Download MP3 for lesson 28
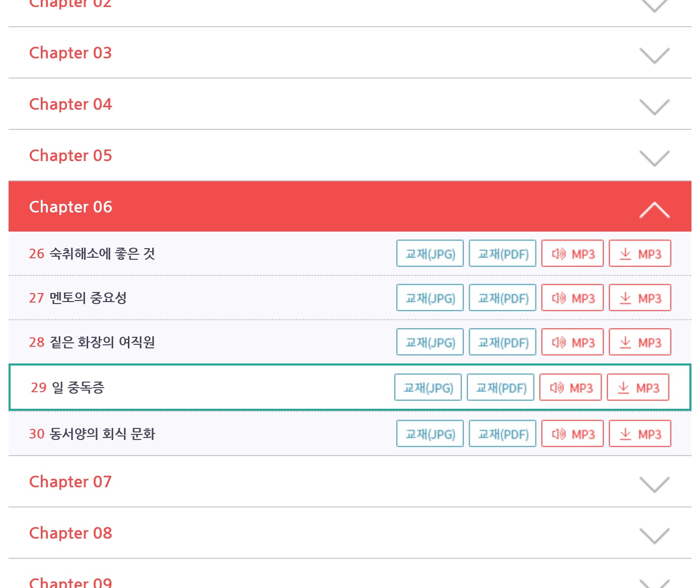 (640, 342)
